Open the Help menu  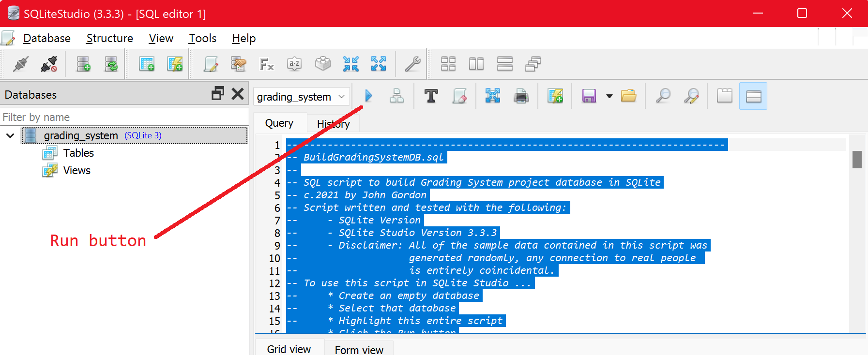(x=244, y=38)
